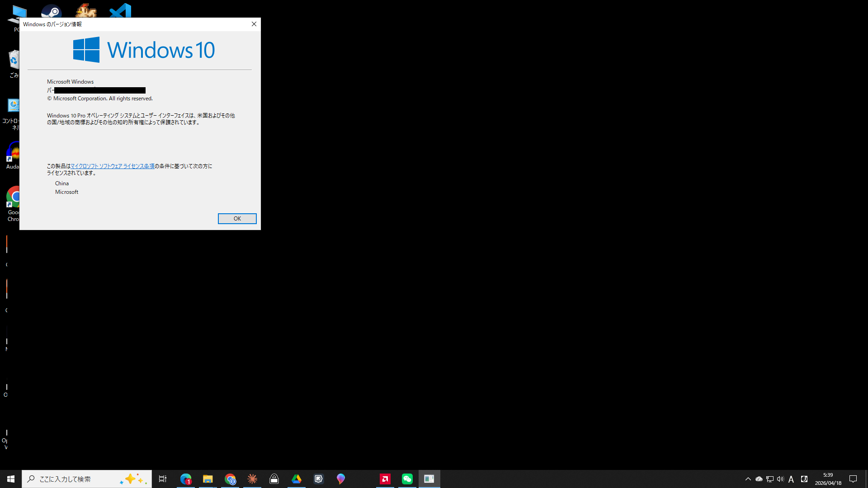Open Microsoft Edge from the taskbar
Screen dimensions: 868x488
[185, 479]
